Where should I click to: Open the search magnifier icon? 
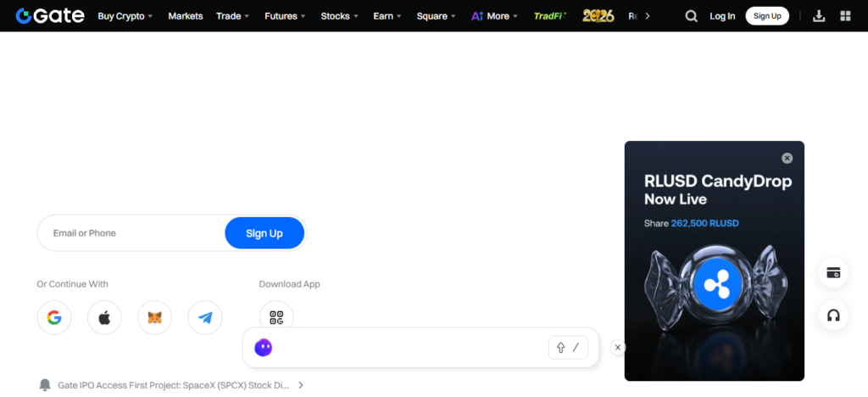[691, 16]
